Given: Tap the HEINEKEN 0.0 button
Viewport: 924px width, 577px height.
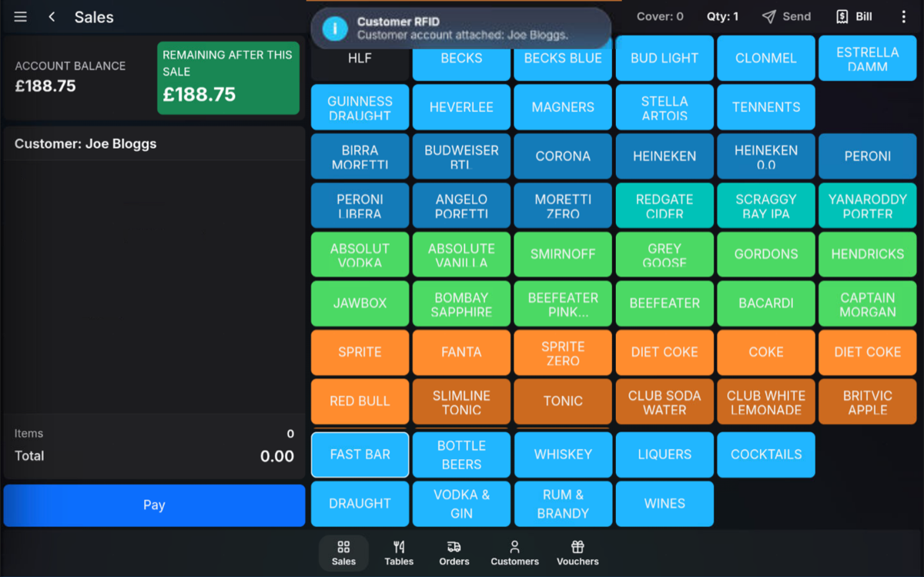Looking at the screenshot, I should pos(766,156).
